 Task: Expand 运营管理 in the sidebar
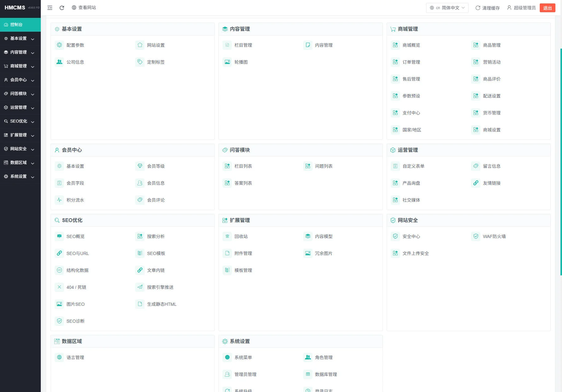point(20,108)
